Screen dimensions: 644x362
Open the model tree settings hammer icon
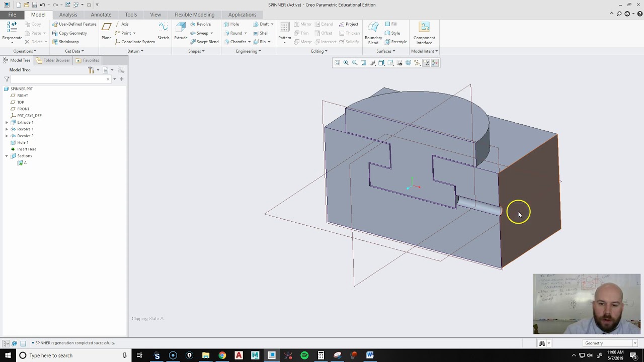click(x=91, y=70)
